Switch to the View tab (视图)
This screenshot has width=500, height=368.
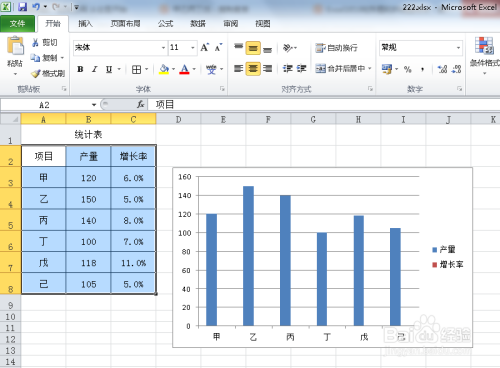tap(263, 23)
